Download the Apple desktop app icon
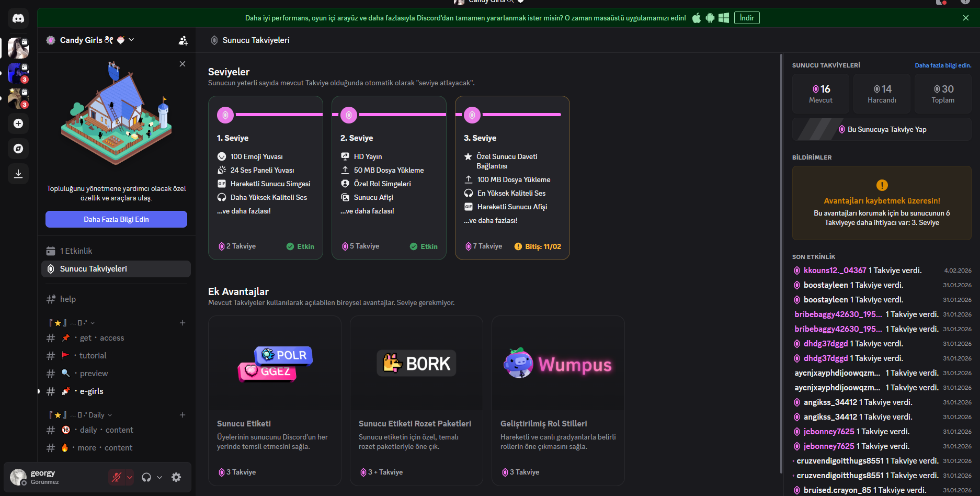The height and width of the screenshot is (496, 980). pos(697,18)
